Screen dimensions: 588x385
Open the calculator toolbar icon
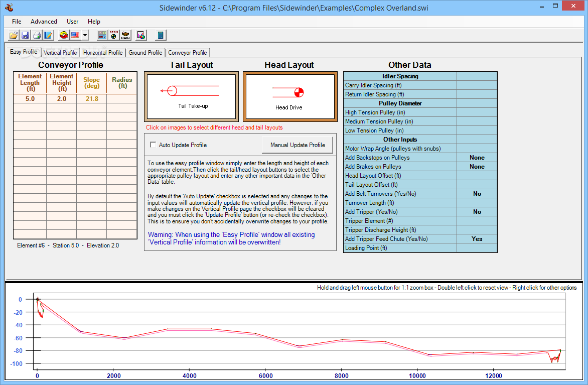(x=161, y=35)
